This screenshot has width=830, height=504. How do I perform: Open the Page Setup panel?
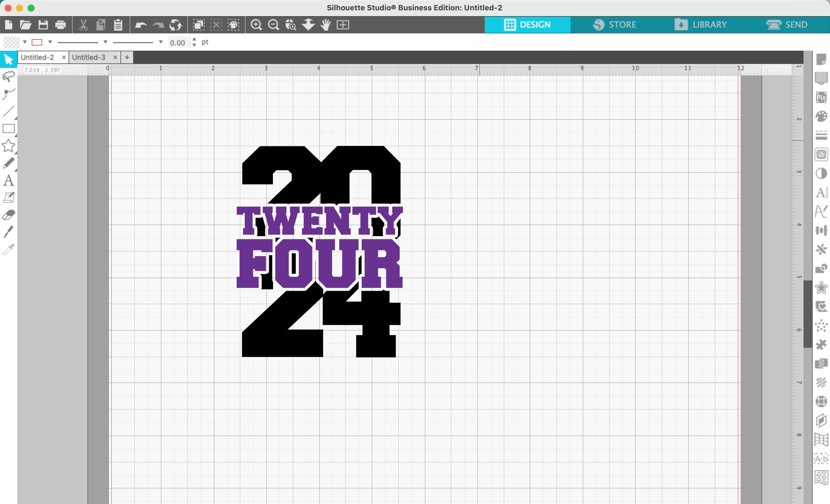821,59
